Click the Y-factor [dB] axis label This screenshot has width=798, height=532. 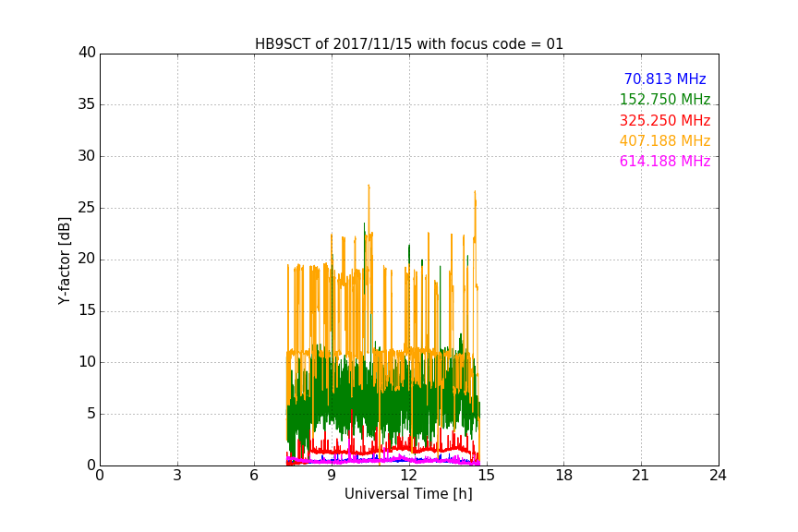click(64, 260)
